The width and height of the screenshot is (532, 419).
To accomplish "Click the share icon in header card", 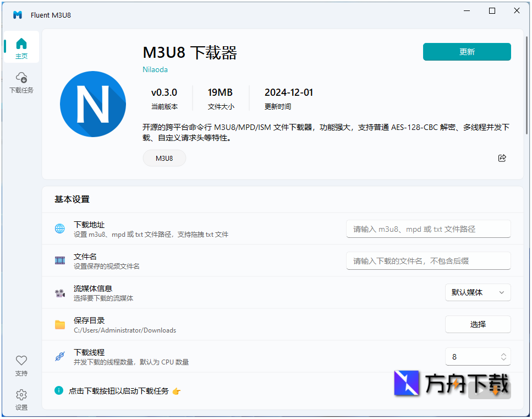I will [x=502, y=158].
